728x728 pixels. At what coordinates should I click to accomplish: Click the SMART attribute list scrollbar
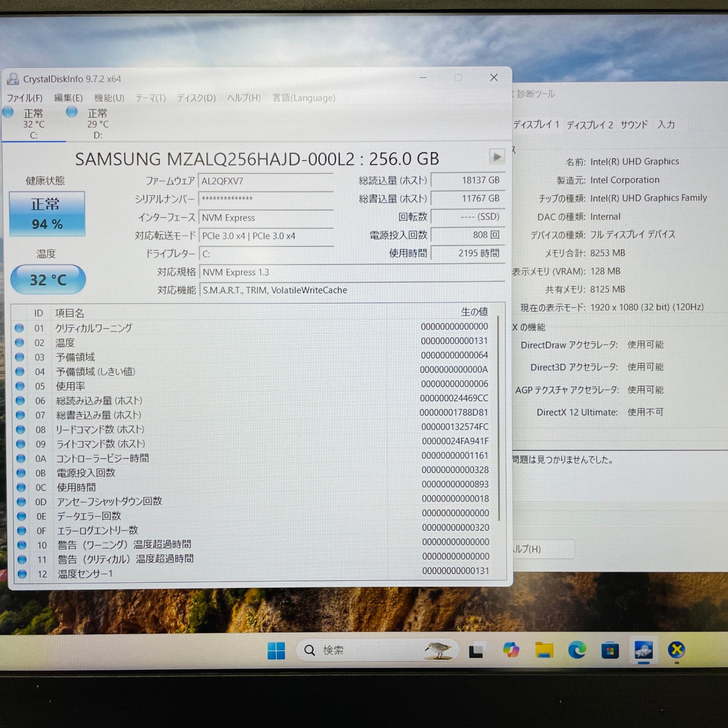(x=499, y=418)
